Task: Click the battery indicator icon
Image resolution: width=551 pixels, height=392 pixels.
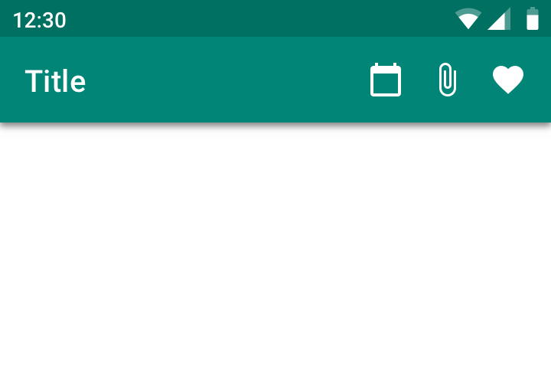Action: click(533, 18)
